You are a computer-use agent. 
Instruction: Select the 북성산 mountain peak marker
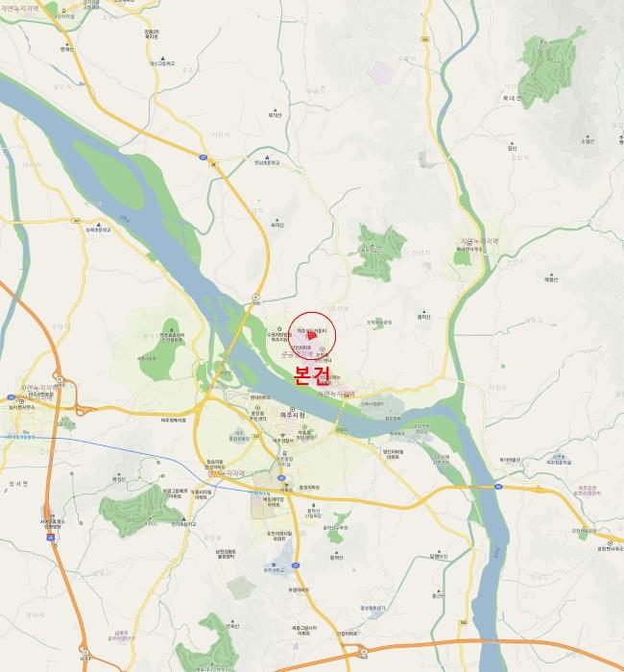click(119, 474)
